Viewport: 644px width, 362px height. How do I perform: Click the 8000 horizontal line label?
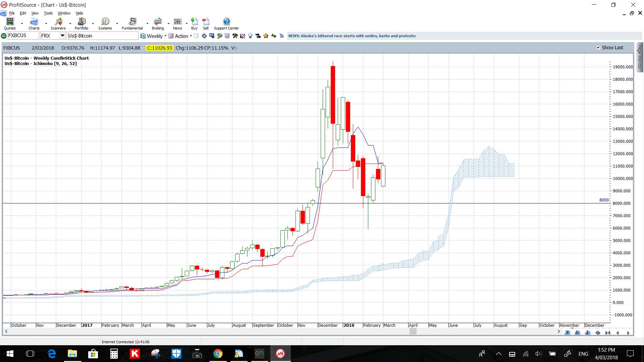tap(604, 200)
